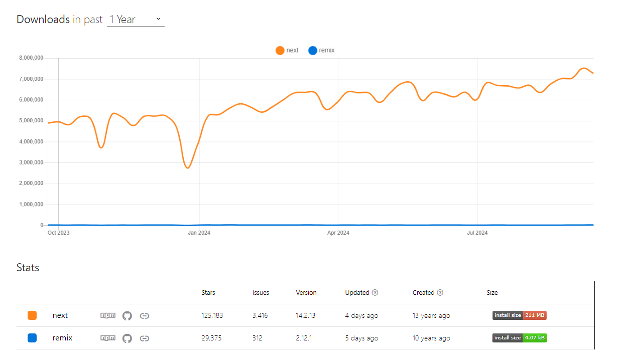Click the 3,416 issues value

click(260, 316)
